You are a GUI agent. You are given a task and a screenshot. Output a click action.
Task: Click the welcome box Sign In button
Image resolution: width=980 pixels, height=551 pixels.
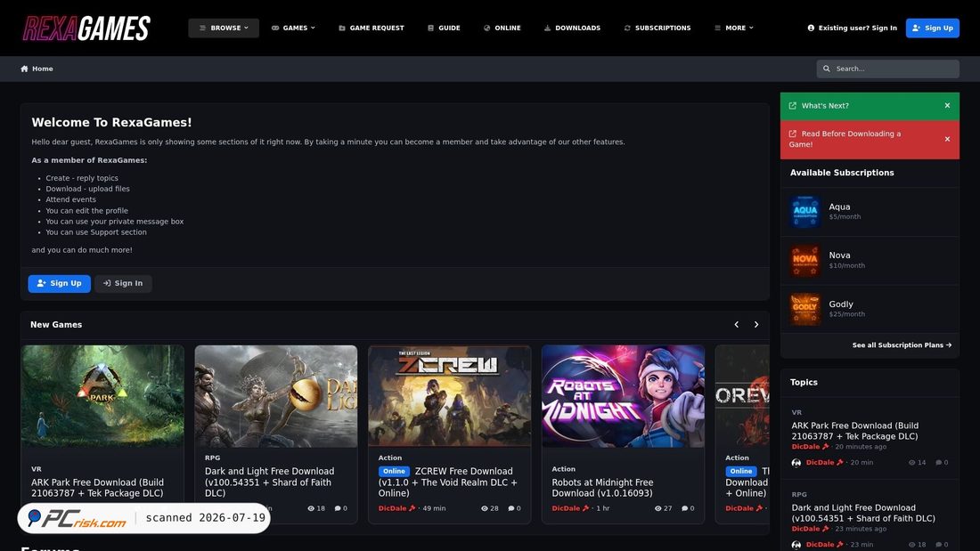point(123,284)
